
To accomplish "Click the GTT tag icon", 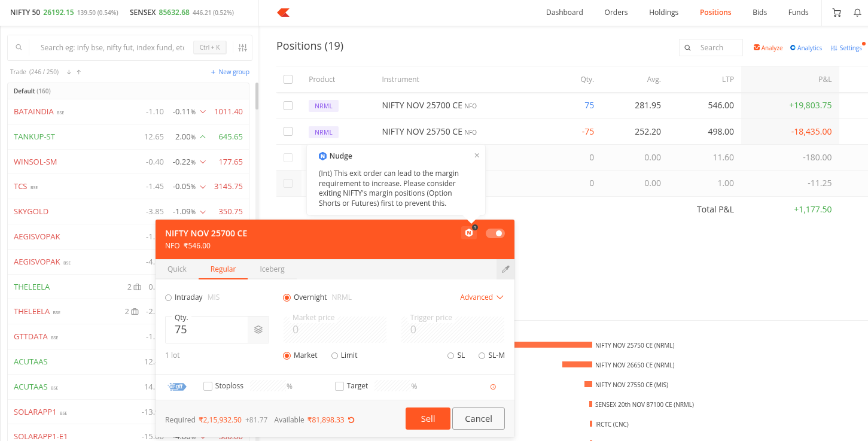I will (x=178, y=387).
